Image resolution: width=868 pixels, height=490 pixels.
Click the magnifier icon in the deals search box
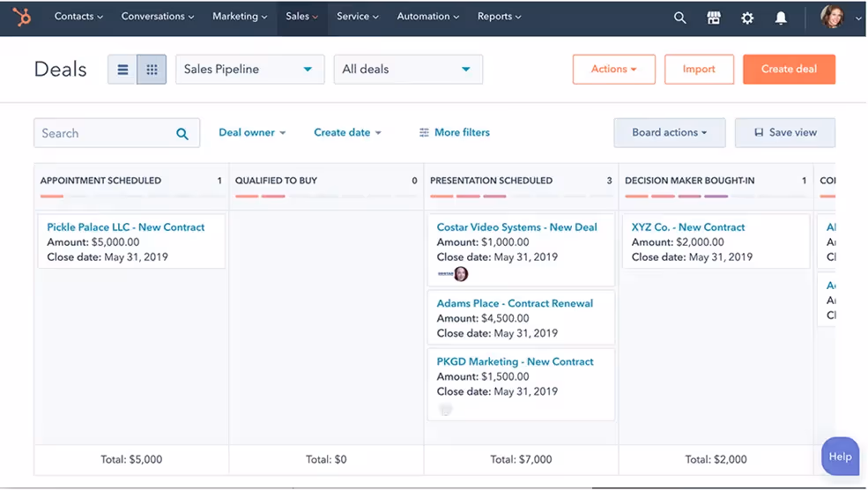click(x=182, y=133)
